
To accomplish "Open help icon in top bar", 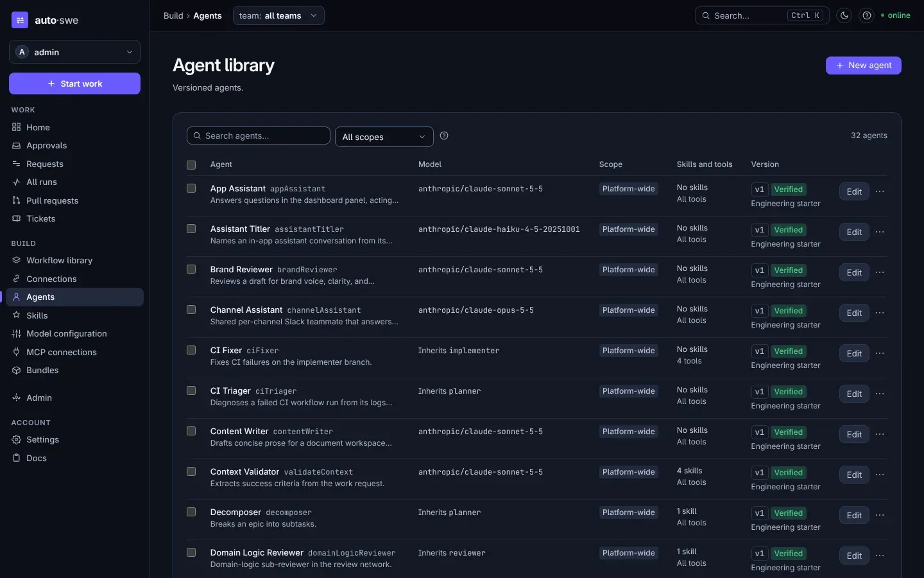I will coord(867,15).
